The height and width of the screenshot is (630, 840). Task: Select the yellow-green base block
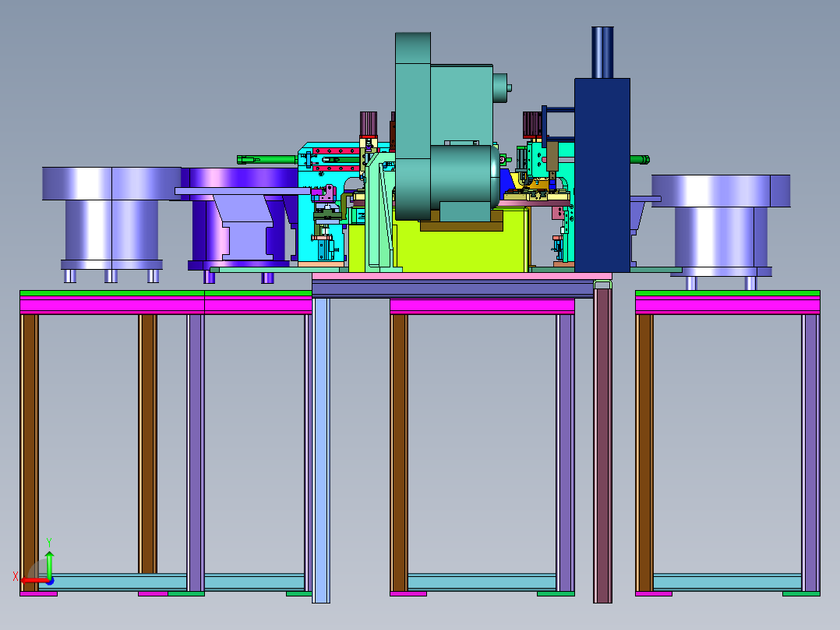(462, 246)
